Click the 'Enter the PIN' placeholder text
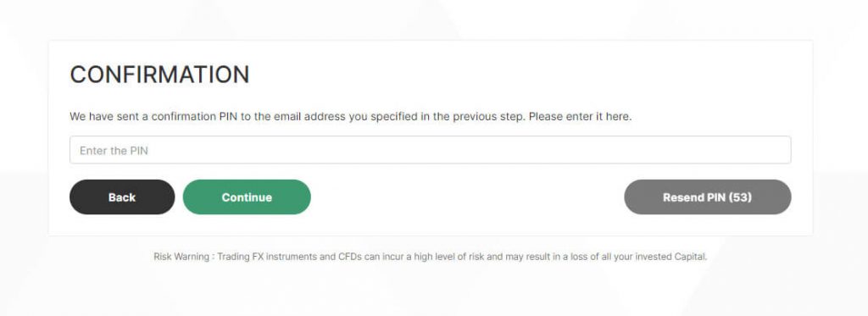 114,151
